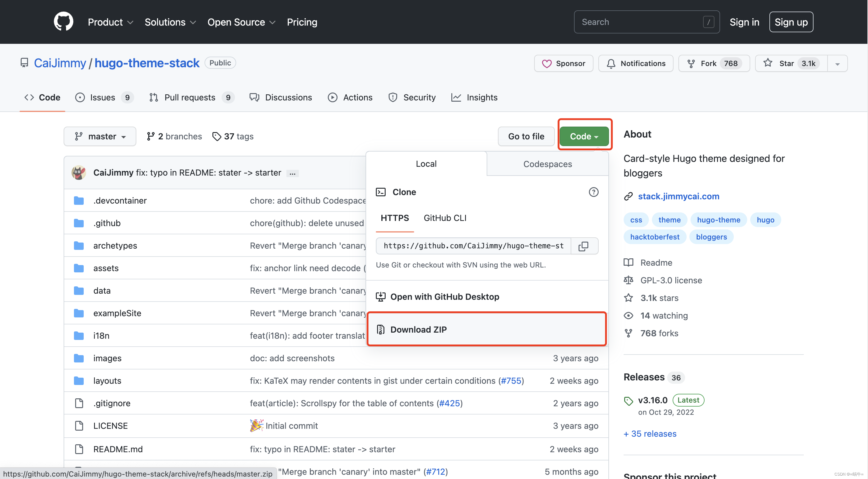Click the Notifications button
868x479 pixels.
tap(636, 64)
